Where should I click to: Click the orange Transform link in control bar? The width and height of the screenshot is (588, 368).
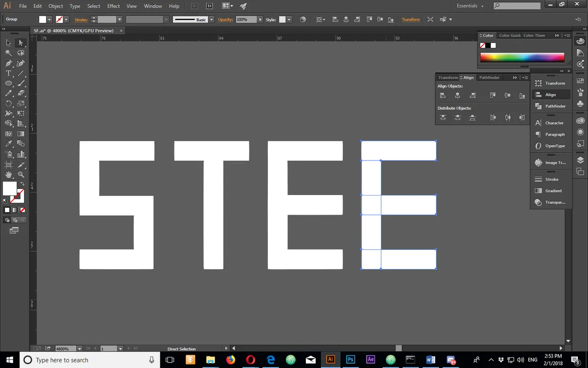pyautogui.click(x=411, y=19)
